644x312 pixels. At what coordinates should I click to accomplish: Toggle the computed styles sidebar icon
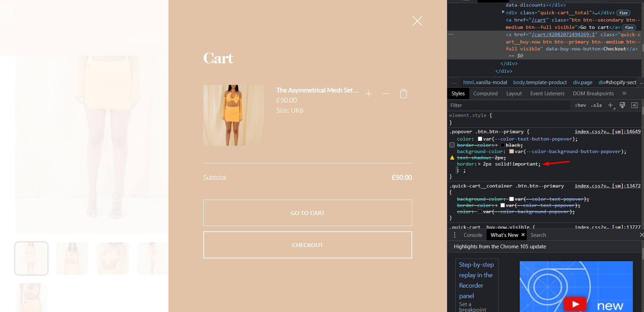pyautogui.click(x=635, y=105)
